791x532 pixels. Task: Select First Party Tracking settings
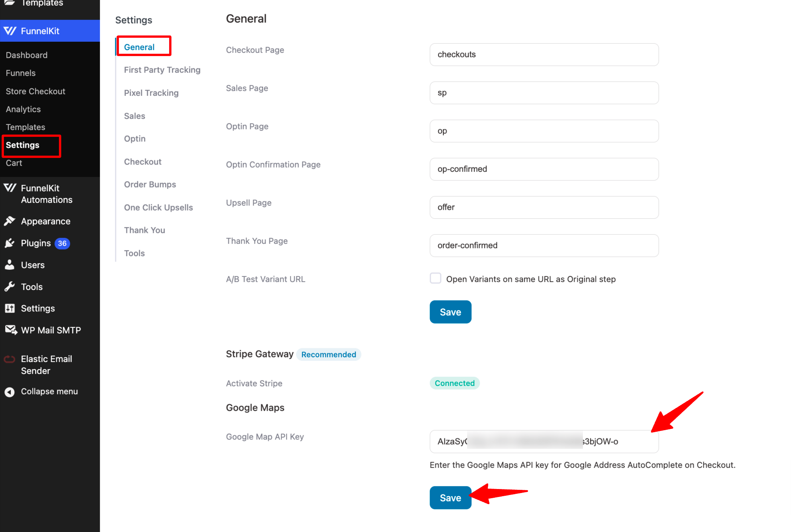point(162,70)
